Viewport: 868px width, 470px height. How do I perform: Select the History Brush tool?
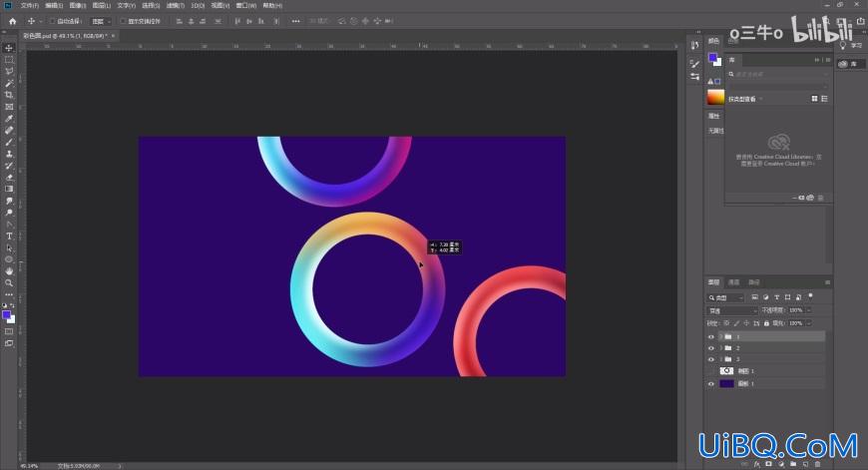pyautogui.click(x=9, y=166)
